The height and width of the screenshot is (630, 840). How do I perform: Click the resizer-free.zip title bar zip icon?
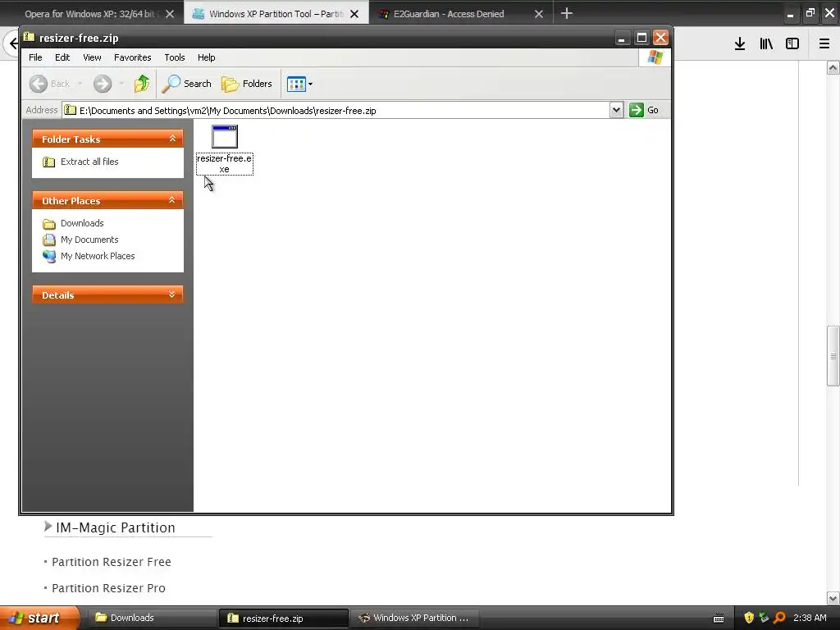29,37
